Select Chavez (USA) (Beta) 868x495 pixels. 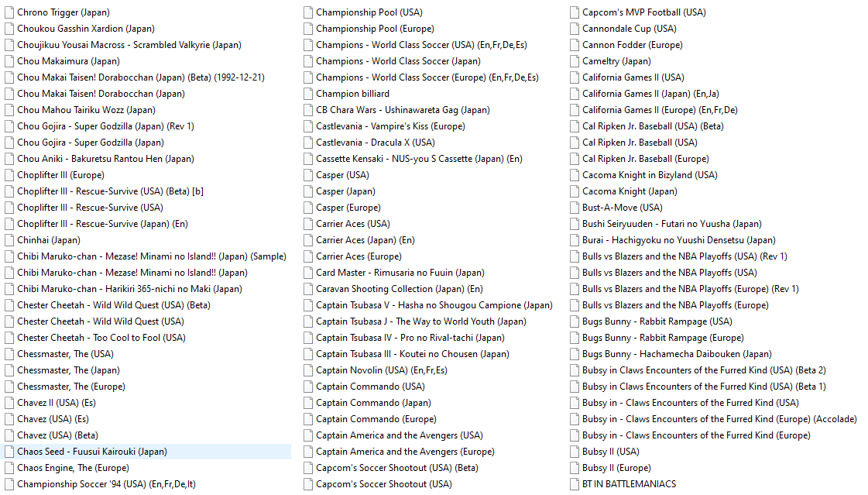coord(57,436)
